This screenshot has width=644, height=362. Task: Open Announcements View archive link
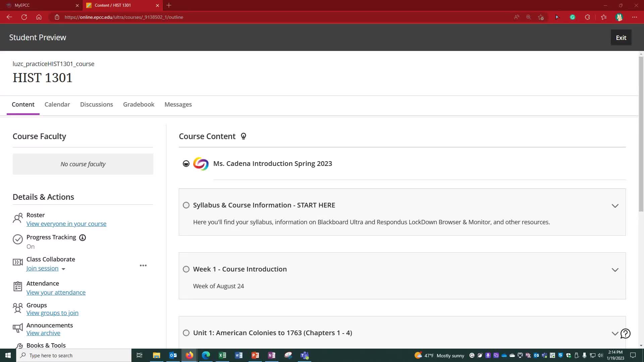pyautogui.click(x=43, y=333)
